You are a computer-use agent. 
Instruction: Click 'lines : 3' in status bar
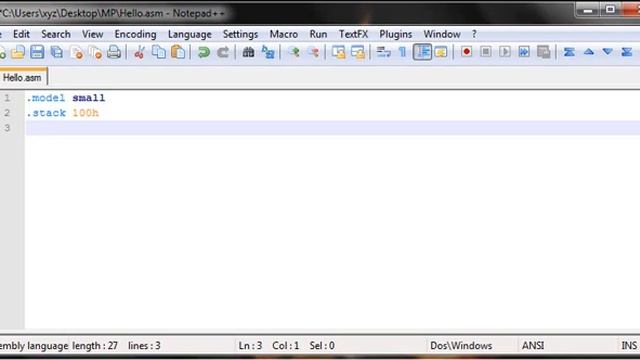click(x=144, y=346)
